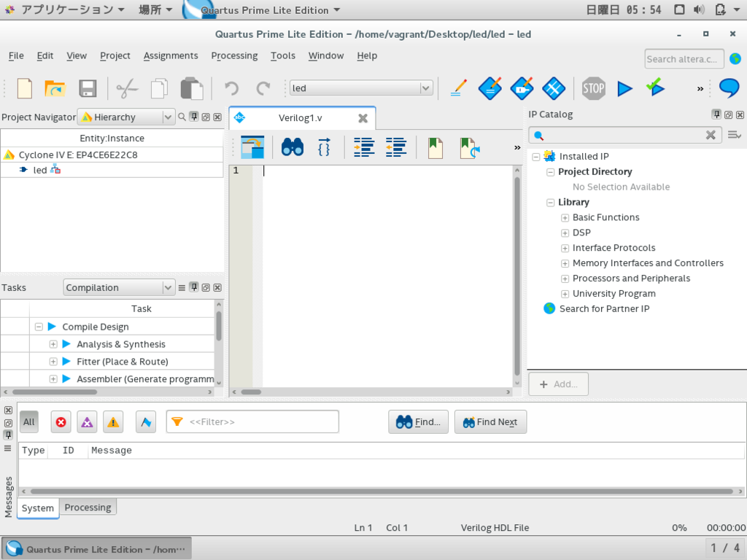Clear the IP Catalog search field

(711, 135)
